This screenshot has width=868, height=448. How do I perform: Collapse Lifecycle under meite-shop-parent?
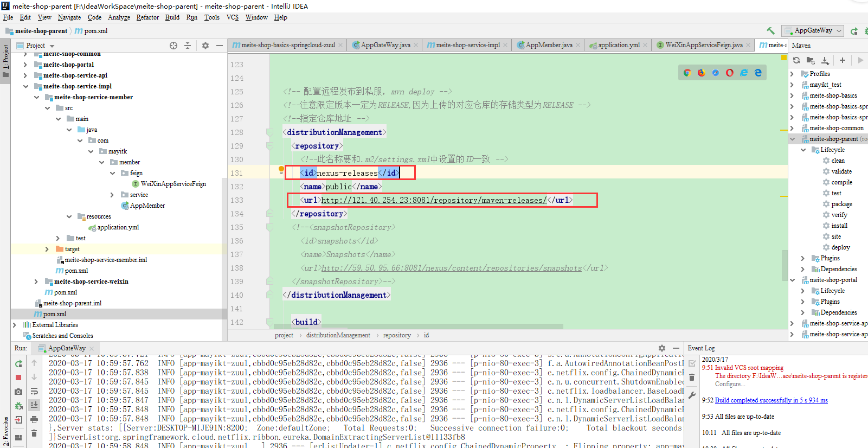803,150
